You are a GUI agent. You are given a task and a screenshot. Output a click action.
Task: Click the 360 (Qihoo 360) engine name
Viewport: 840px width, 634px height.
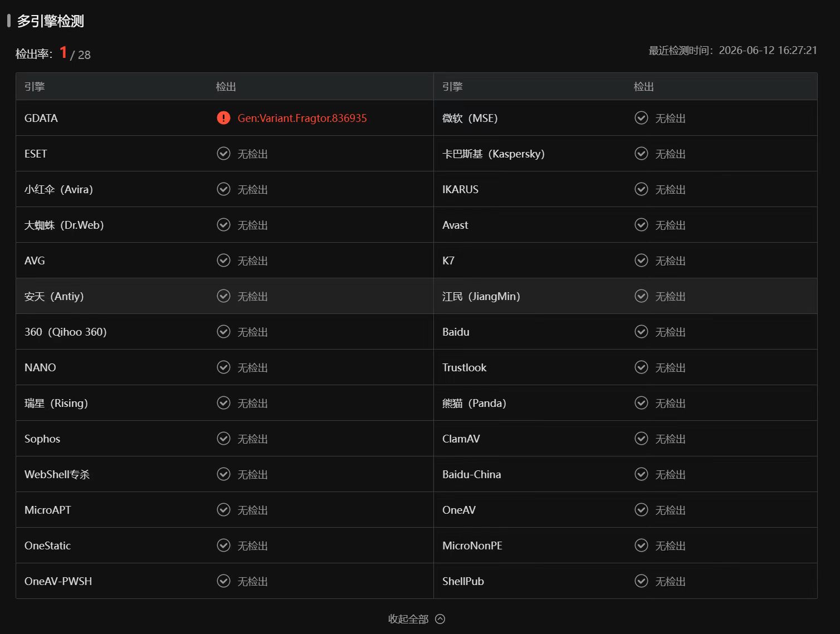tap(66, 332)
